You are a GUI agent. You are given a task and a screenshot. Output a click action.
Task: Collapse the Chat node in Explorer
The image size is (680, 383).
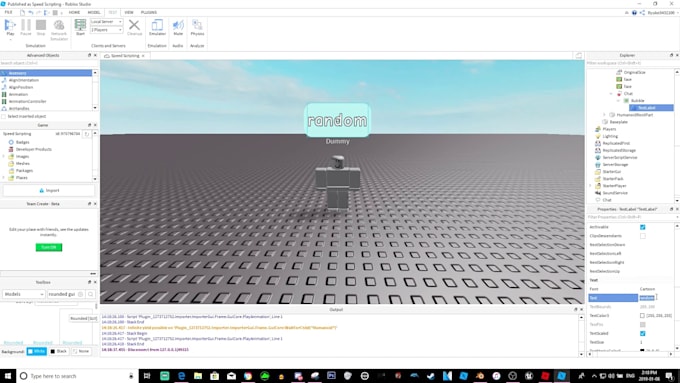(x=611, y=94)
